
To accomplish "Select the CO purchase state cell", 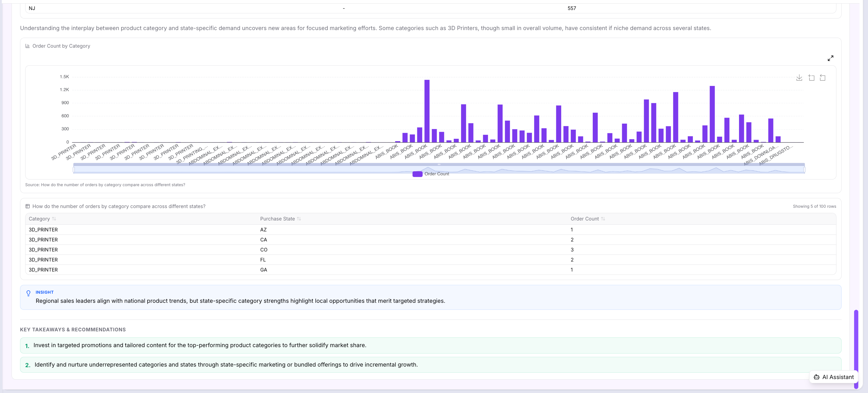I will pyautogui.click(x=263, y=250).
